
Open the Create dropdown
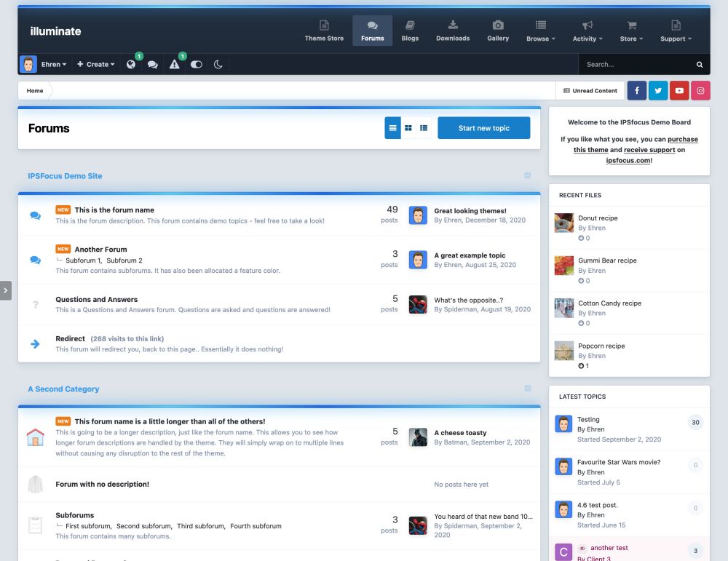tap(95, 65)
